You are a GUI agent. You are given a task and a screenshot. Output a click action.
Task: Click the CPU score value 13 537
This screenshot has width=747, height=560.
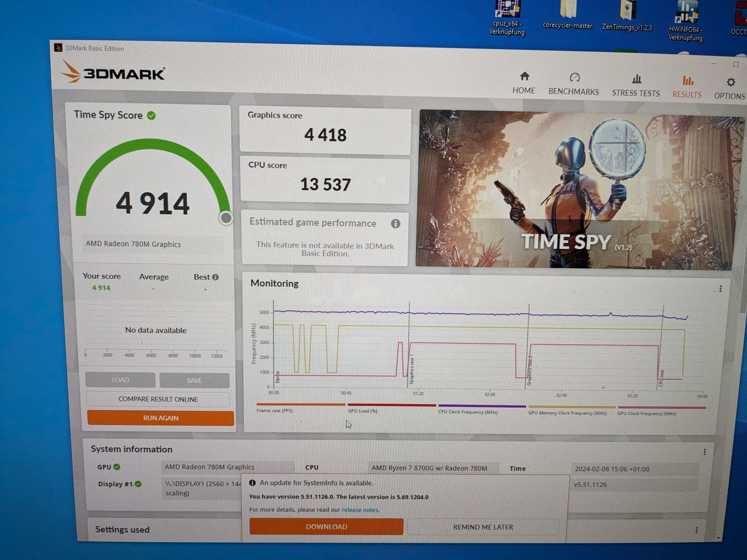click(326, 185)
